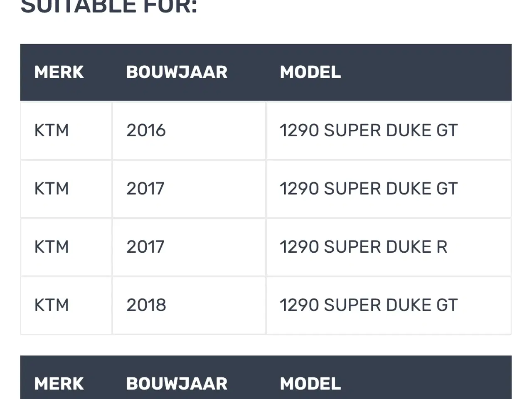Image resolution: width=532 pixels, height=399 pixels.
Task: Click KTM cell in Super Duke R row
Action: 52,247
